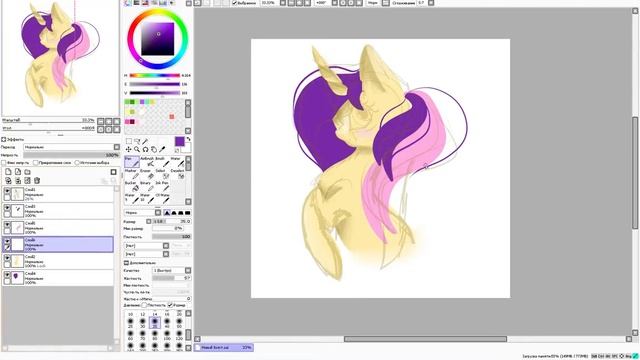This screenshot has width=640, height=360.
Task: Show the RGB slider panel tab
Action: coord(136,2)
